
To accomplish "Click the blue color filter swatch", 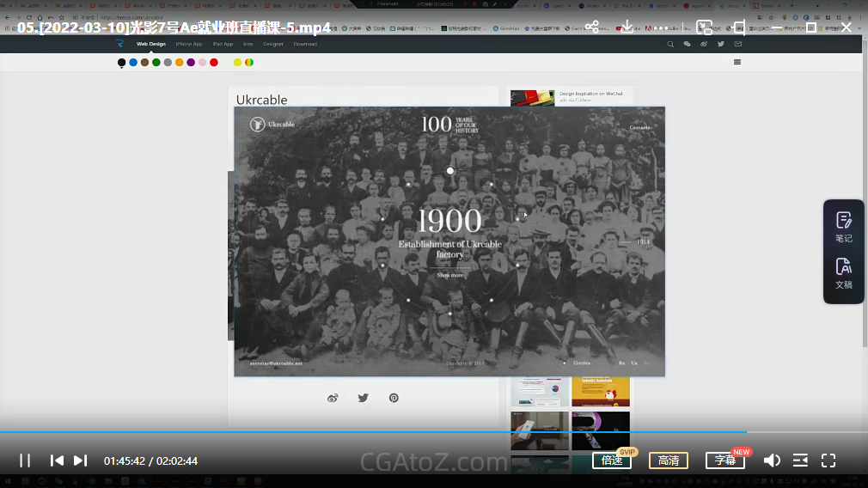I will pos(133,62).
